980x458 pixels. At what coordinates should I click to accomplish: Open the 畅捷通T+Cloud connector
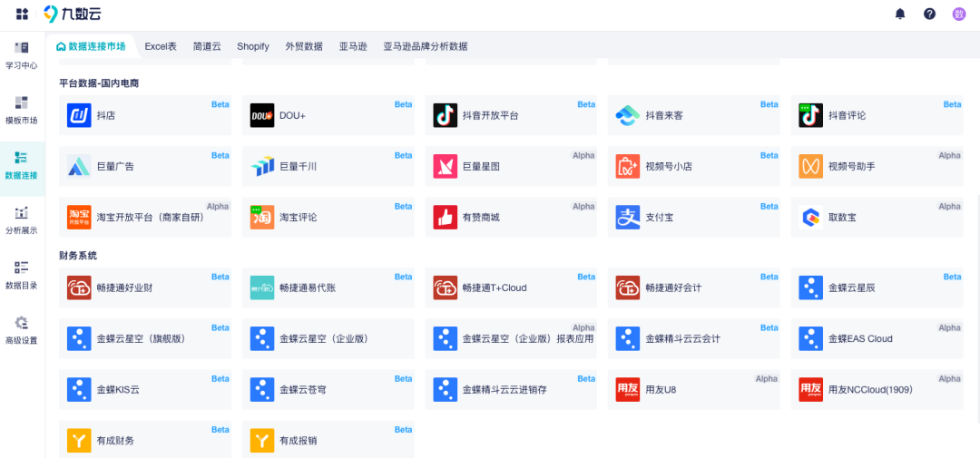[511, 288]
